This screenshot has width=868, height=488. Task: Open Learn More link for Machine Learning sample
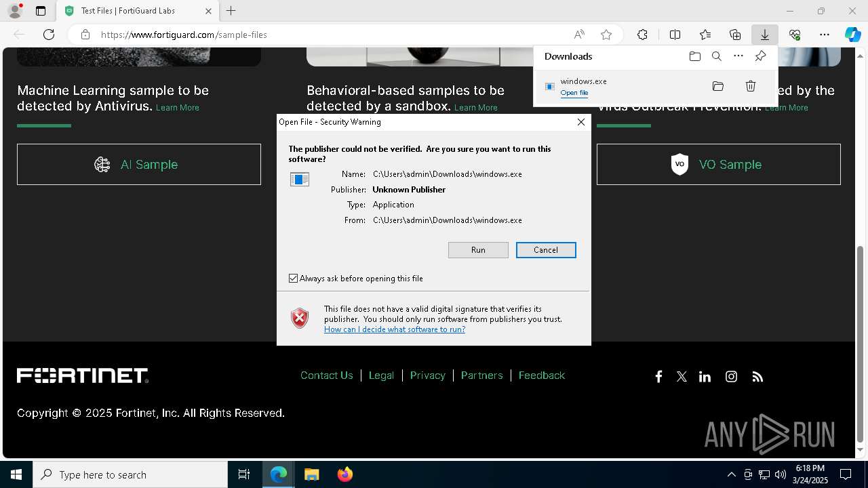[178, 108]
